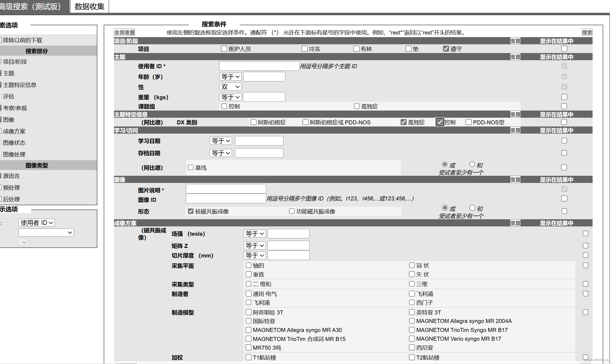Open the 使用者 ID sort dropdown

click(x=37, y=223)
